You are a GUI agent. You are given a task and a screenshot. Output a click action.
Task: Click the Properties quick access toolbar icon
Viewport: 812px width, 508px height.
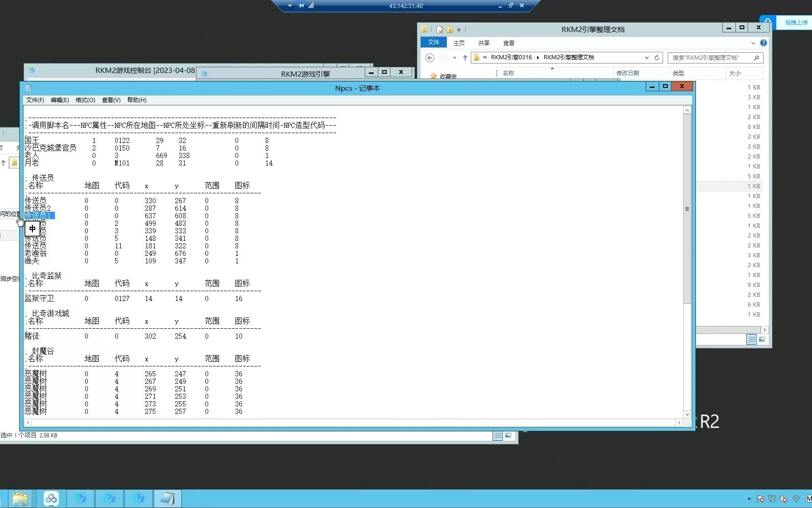[x=440, y=29]
